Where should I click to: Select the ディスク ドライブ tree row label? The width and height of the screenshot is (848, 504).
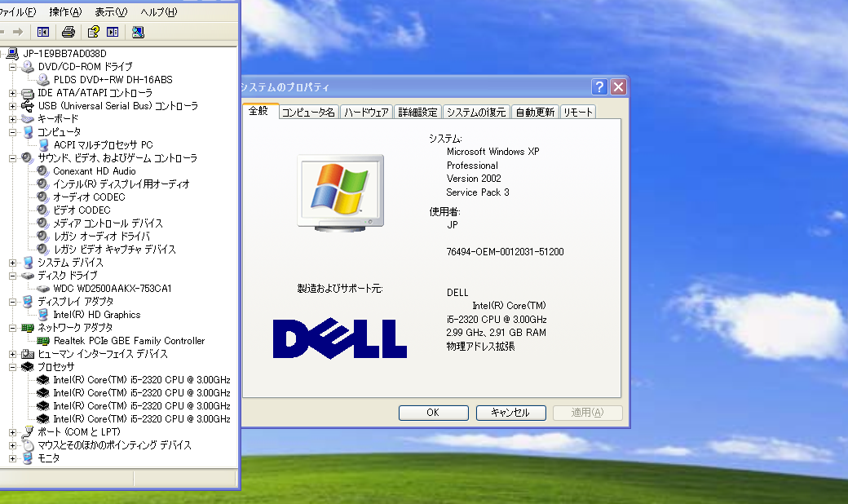click(67, 276)
